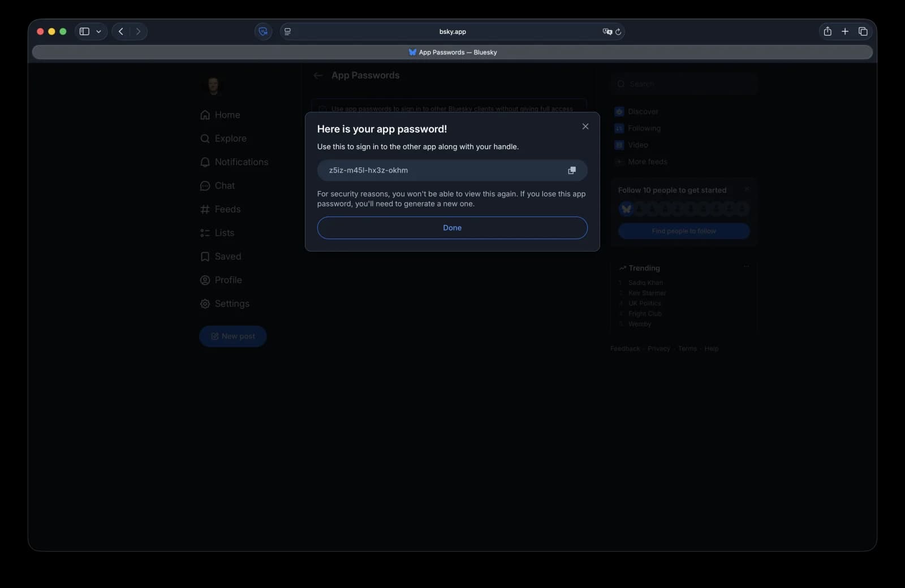Click the Done button
The height and width of the screenshot is (588, 905).
452,228
